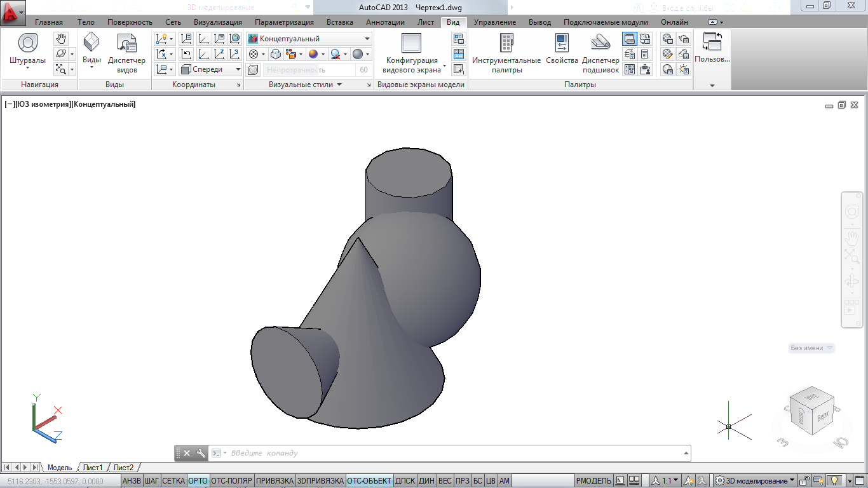Click the AutoCAD application menu button
Viewport: 868px width, 488px height.
tap(13, 11)
